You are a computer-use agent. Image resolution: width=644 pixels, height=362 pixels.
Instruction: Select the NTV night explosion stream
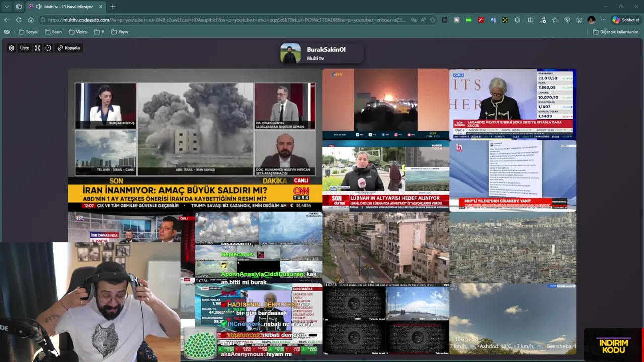[385, 104]
